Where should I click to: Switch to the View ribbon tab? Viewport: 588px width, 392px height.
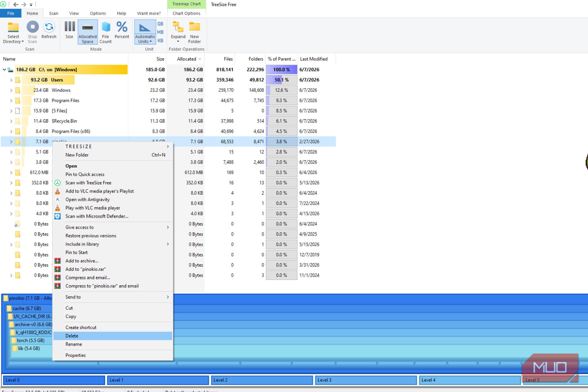[x=74, y=13]
